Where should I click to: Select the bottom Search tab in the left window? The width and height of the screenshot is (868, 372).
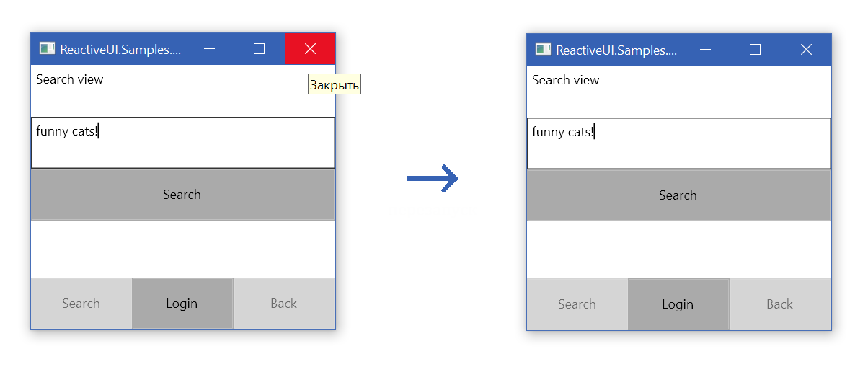(x=81, y=304)
